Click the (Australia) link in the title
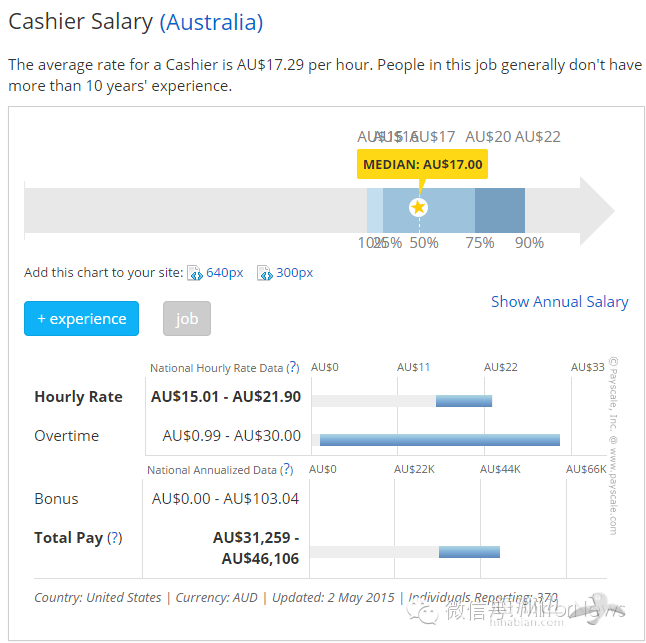The height and width of the screenshot is (643, 646). click(x=211, y=22)
